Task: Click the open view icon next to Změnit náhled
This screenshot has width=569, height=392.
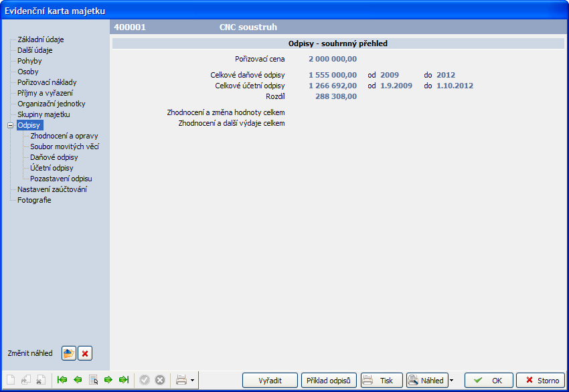Action: (68, 353)
